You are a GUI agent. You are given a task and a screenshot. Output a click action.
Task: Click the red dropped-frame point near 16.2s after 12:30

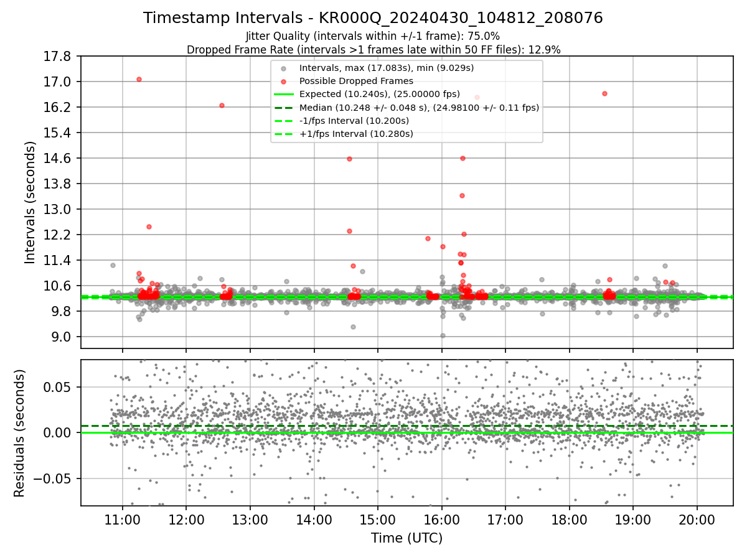click(x=222, y=105)
